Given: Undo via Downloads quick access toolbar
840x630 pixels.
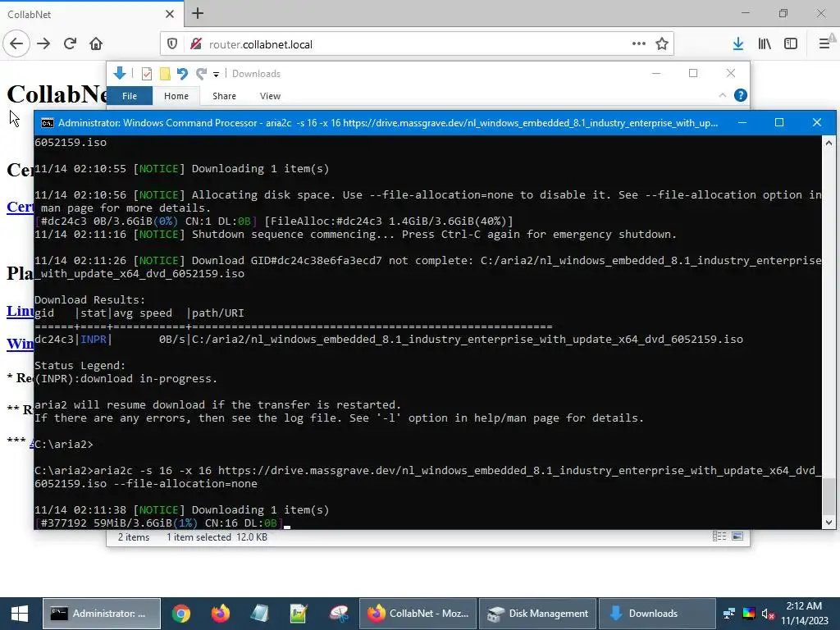Looking at the screenshot, I should tap(182, 74).
